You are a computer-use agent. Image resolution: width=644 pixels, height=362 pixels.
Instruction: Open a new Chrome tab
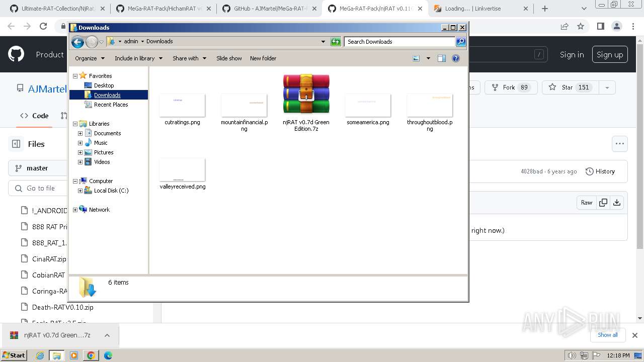[x=545, y=9]
